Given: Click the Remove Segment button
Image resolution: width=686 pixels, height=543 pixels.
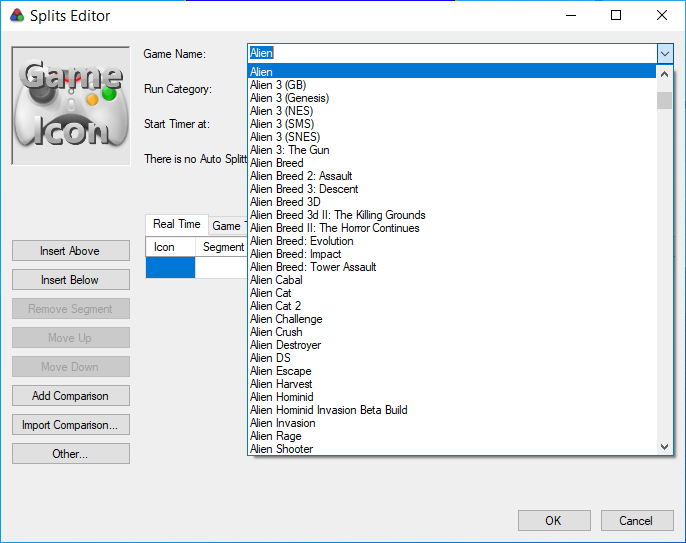Looking at the screenshot, I should tap(71, 309).
